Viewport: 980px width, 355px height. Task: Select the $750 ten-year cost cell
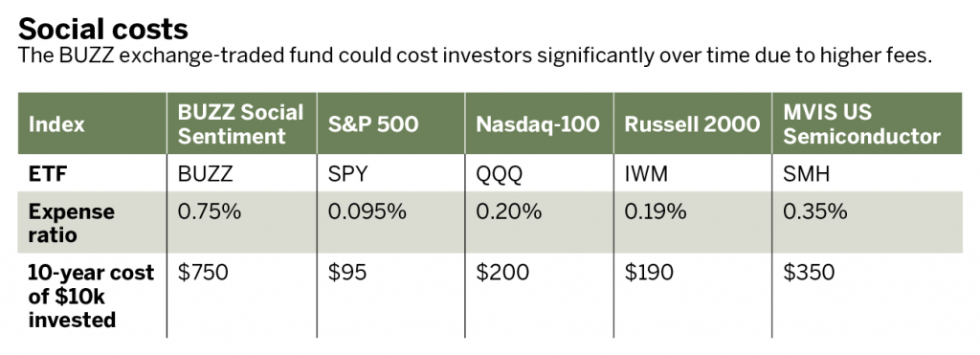(203, 273)
